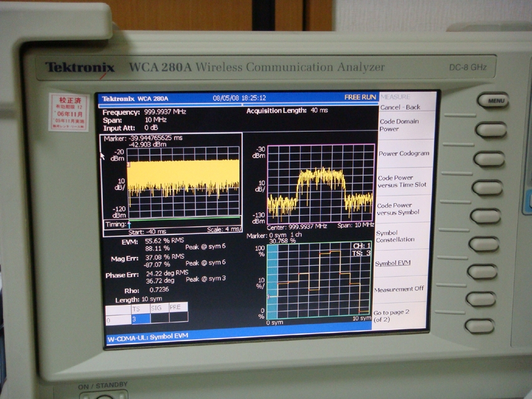Push the bezel key beside Symbol EVM
532x399 pixels.
point(482,272)
